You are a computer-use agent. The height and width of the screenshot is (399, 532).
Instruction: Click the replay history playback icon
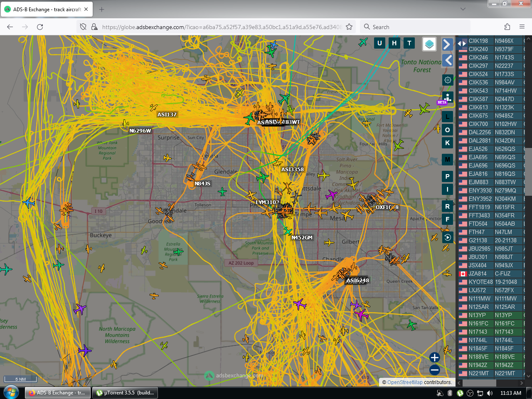pos(448,237)
